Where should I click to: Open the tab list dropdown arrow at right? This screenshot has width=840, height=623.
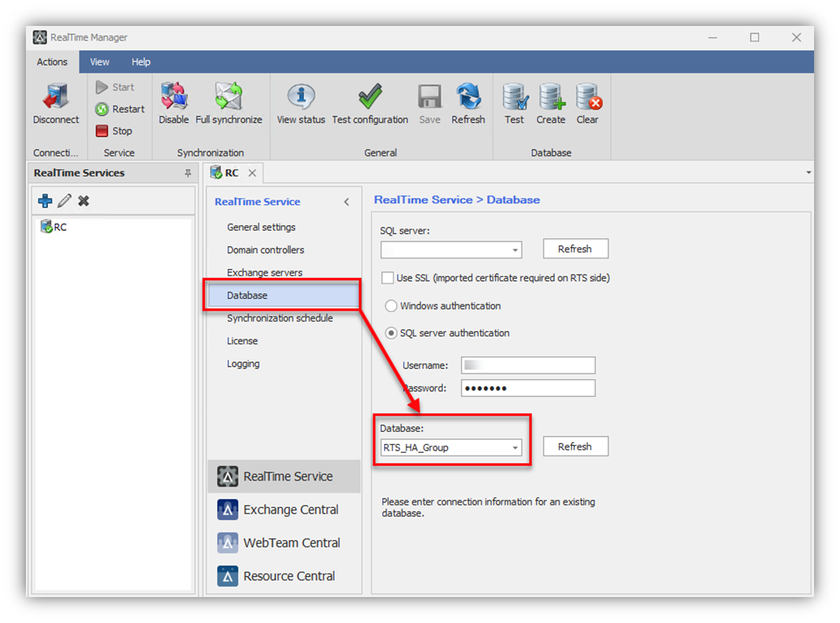pos(808,173)
